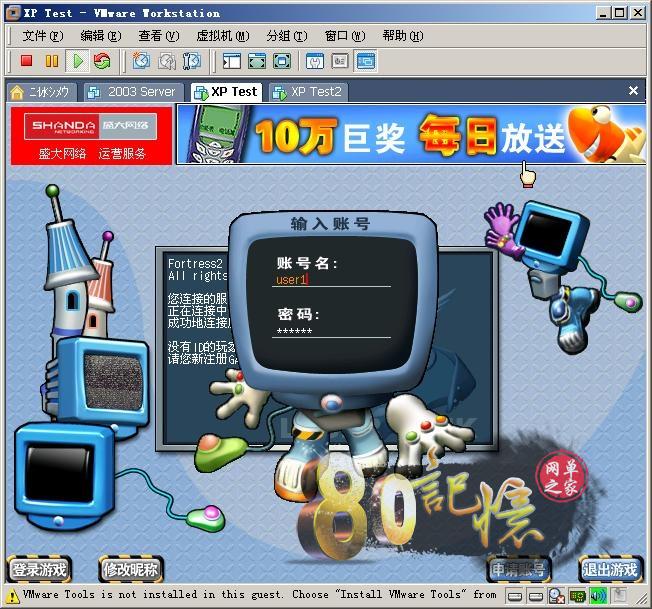Open the 查看 (View) menu
The image size is (652, 609).
(158, 36)
